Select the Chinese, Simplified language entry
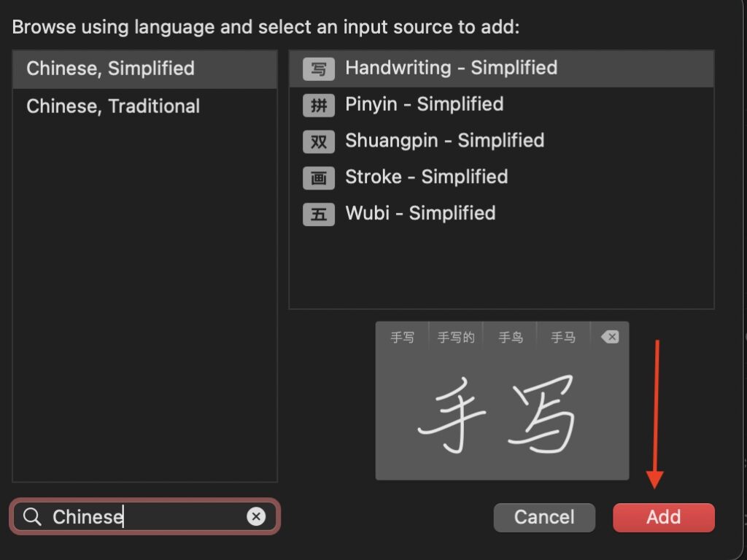Screen dimensions: 747x560 [x=111, y=69]
